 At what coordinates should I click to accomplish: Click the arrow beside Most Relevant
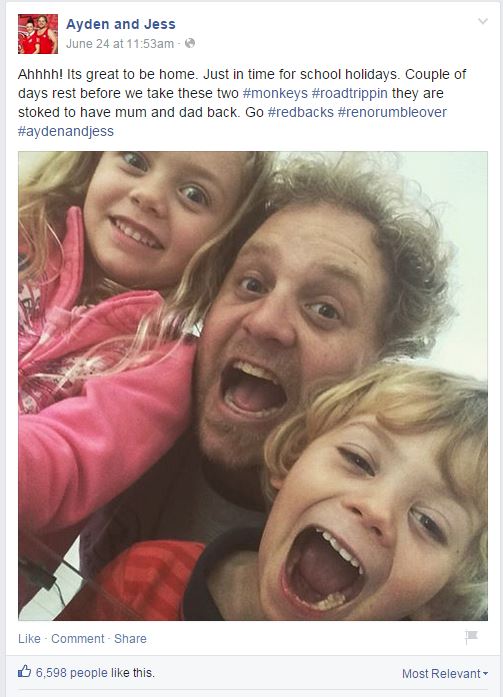485,674
